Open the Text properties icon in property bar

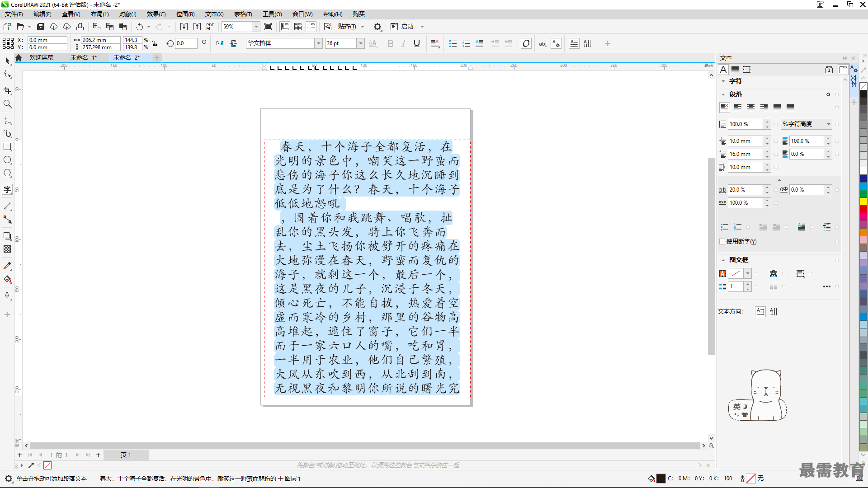pyautogui.click(x=556, y=43)
